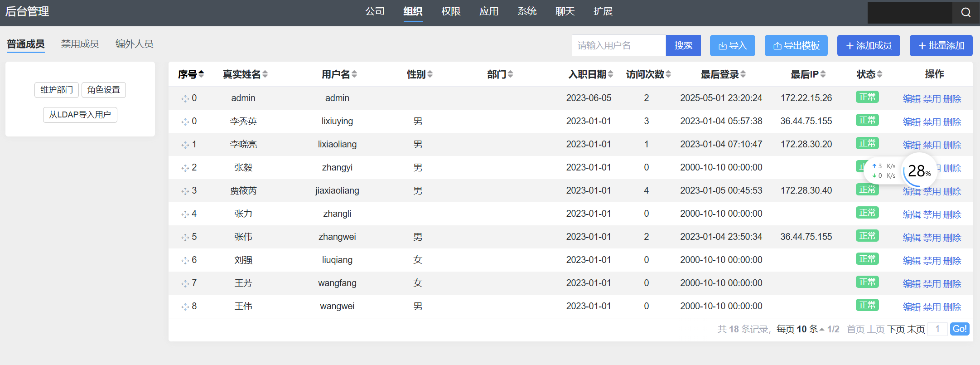
Task: Focus the 请输入用户名 search field
Action: (x=618, y=45)
